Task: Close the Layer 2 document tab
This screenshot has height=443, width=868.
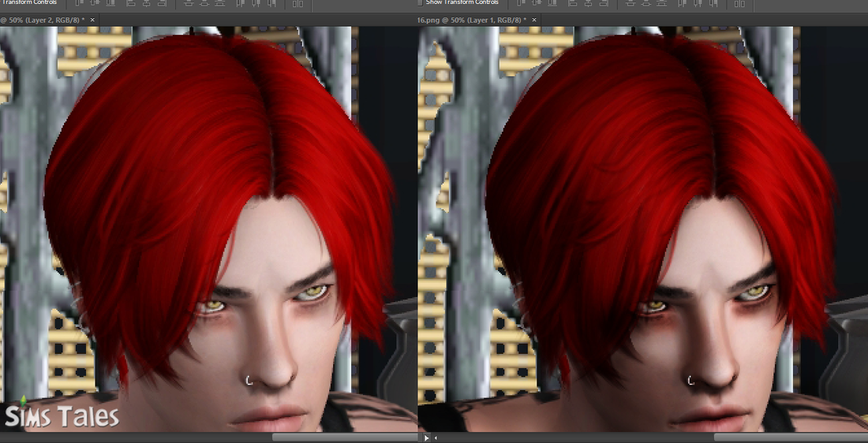Action: (92, 20)
